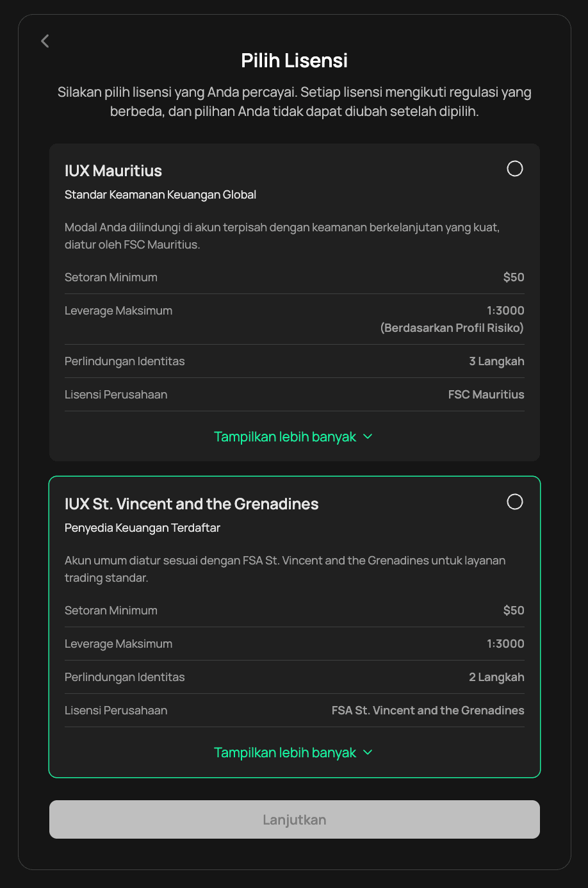Screen dimensions: 588x888
Task: Click "Penyedia Keuangan Terdaftar" subtitle
Action: pyautogui.click(x=142, y=528)
